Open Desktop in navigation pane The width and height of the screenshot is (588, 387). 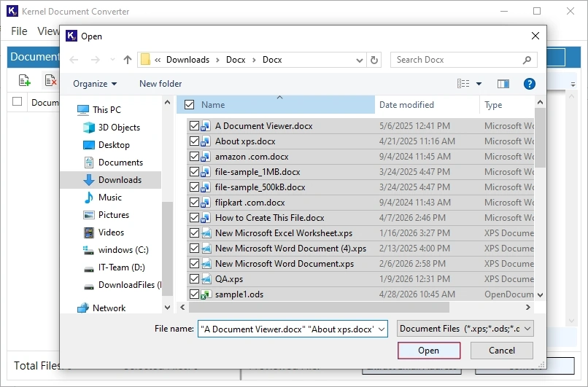point(106,145)
